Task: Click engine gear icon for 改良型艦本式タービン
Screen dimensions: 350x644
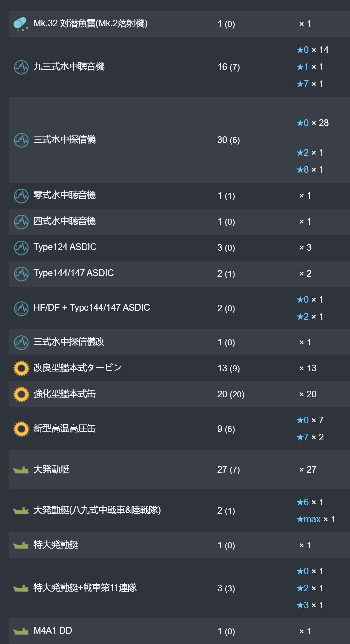Action: click(21, 368)
